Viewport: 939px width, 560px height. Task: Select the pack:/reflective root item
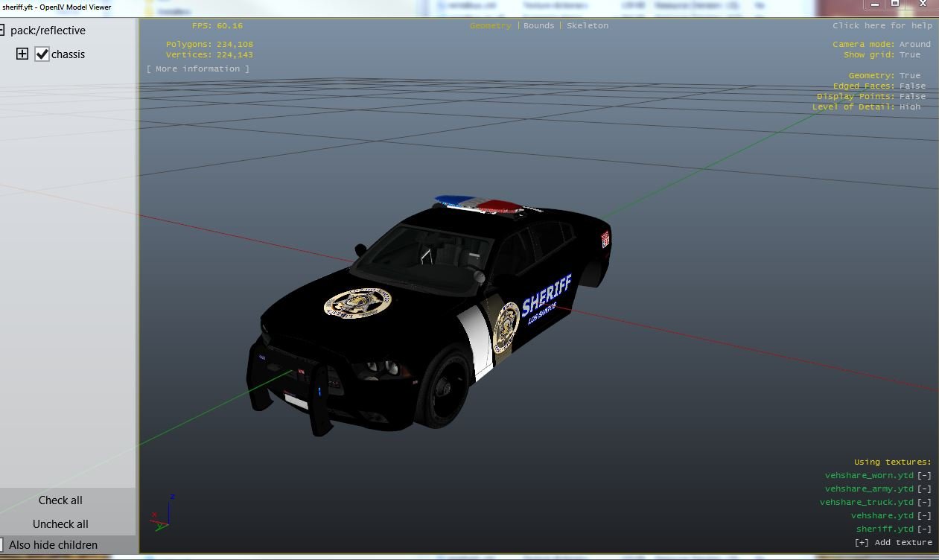point(48,31)
